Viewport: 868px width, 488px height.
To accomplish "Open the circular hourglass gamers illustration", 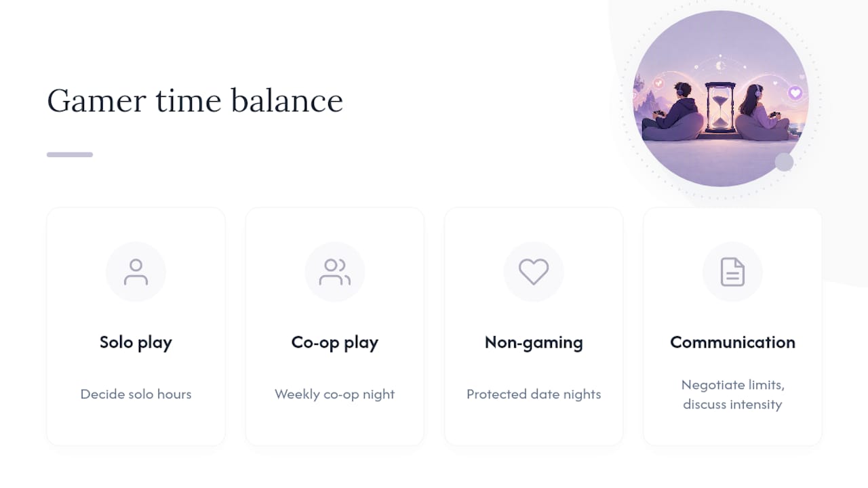I will [x=720, y=98].
